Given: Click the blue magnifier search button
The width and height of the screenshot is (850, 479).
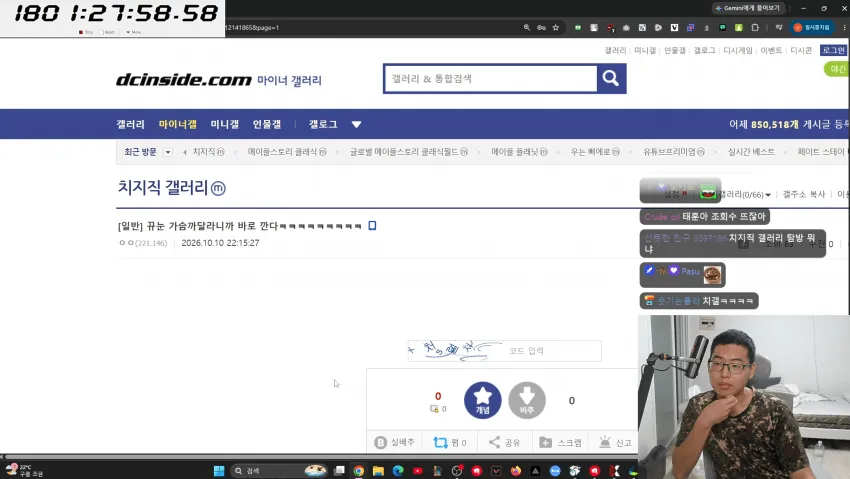Looking at the screenshot, I should [x=611, y=79].
